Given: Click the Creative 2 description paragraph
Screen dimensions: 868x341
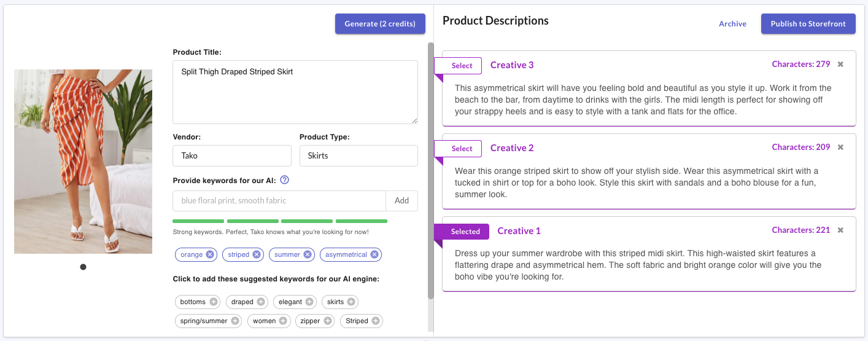Looking at the screenshot, I should coord(637,182).
